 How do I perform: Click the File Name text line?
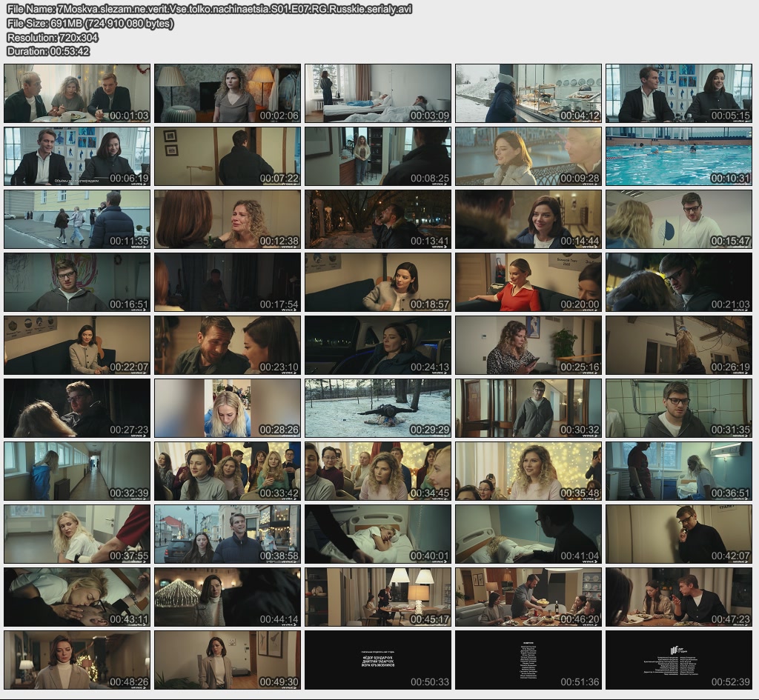(x=209, y=9)
